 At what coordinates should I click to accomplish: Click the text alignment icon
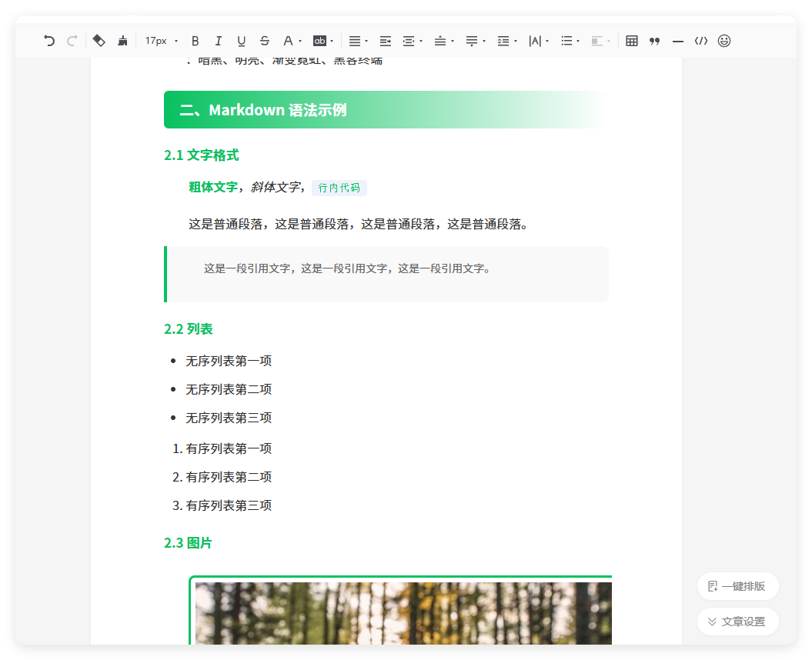355,41
